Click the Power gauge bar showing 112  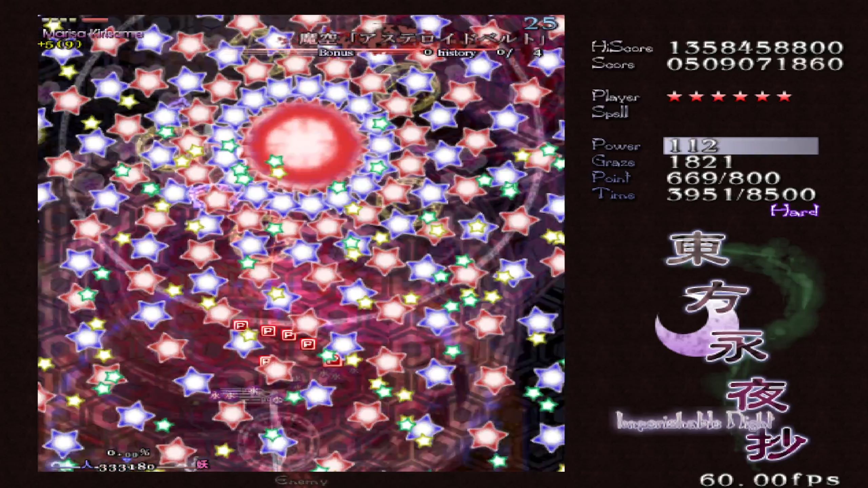(741, 146)
